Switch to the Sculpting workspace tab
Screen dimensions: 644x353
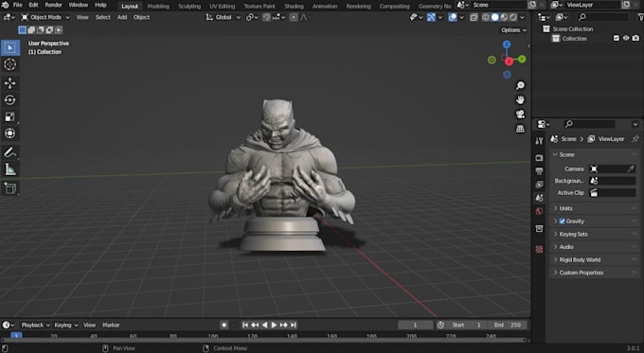point(189,7)
